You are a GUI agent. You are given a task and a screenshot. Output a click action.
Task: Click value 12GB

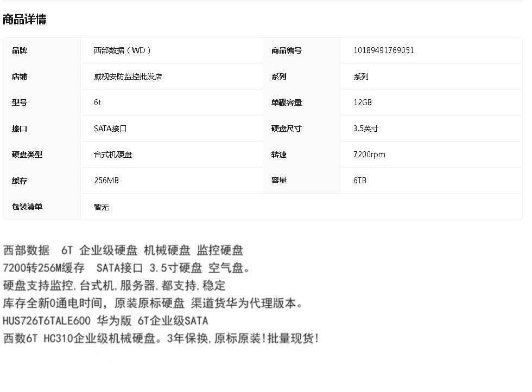point(363,102)
